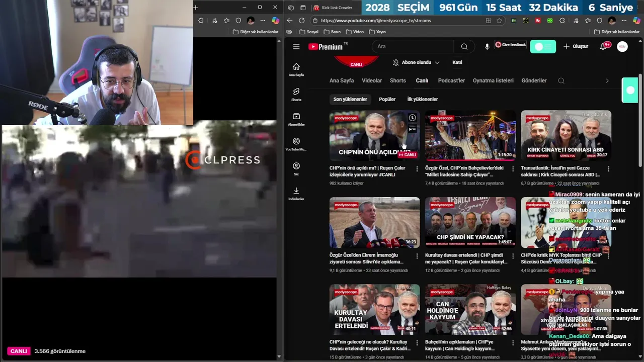Reload the YouTube page
The height and width of the screenshot is (362, 644).
click(x=301, y=21)
